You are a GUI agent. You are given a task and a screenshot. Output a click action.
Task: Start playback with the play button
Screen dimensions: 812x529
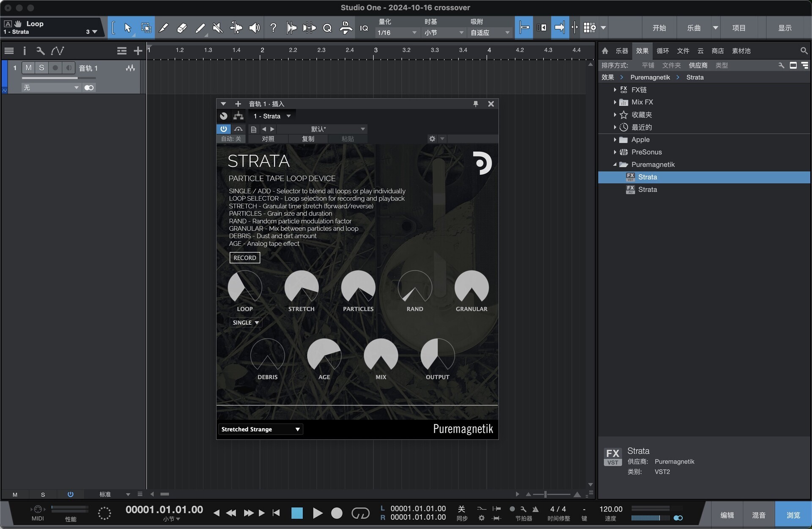(317, 513)
